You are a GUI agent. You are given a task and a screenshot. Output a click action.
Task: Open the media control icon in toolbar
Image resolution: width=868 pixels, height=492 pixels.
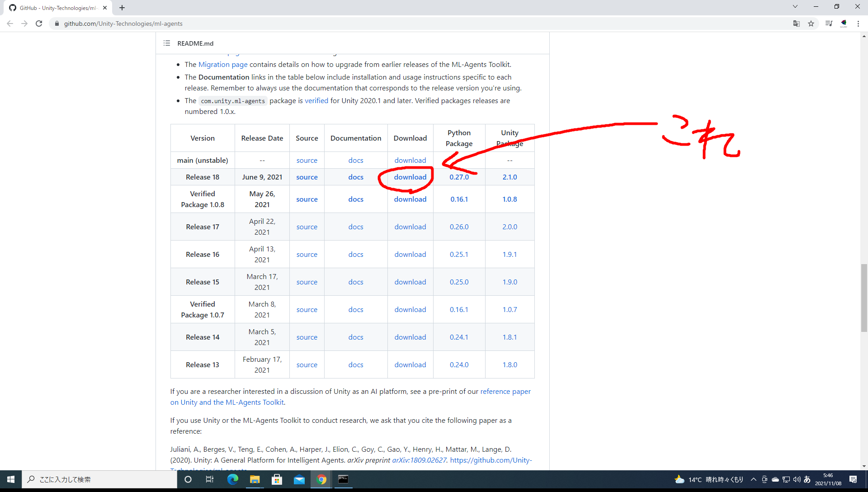point(828,24)
